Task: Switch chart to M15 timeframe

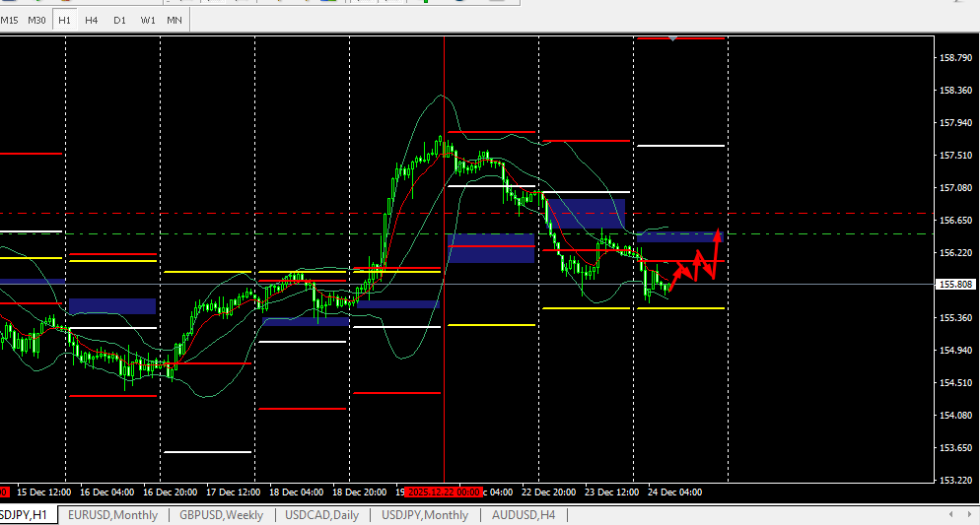Action: pyautogui.click(x=10, y=20)
